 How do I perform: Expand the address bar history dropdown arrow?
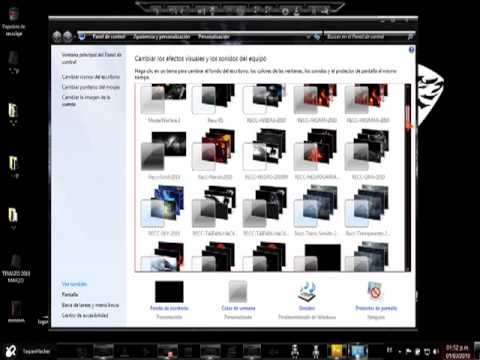(x=309, y=36)
